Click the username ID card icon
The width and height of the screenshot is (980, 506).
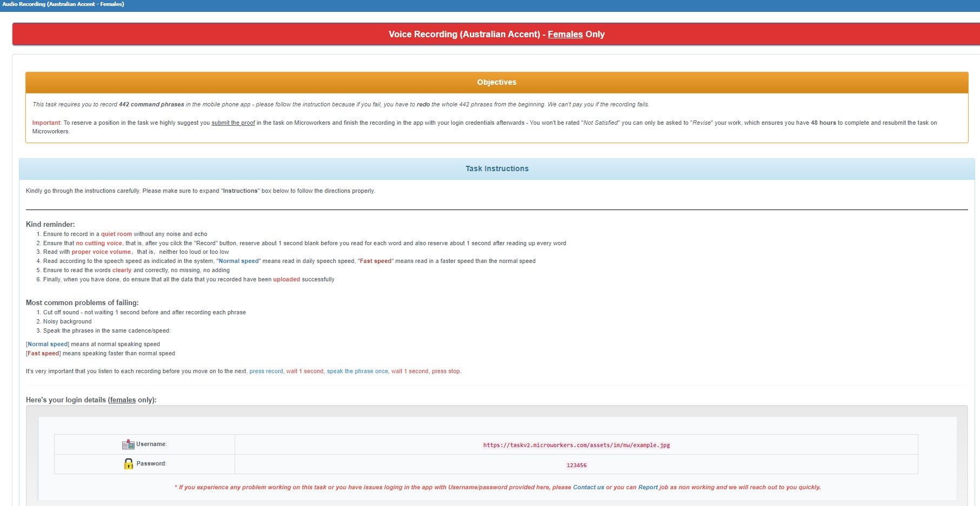pos(128,444)
